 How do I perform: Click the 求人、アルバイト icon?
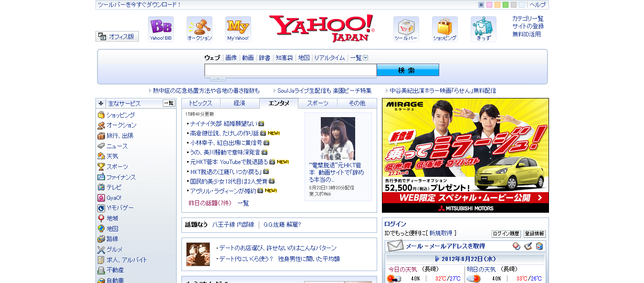(x=101, y=260)
